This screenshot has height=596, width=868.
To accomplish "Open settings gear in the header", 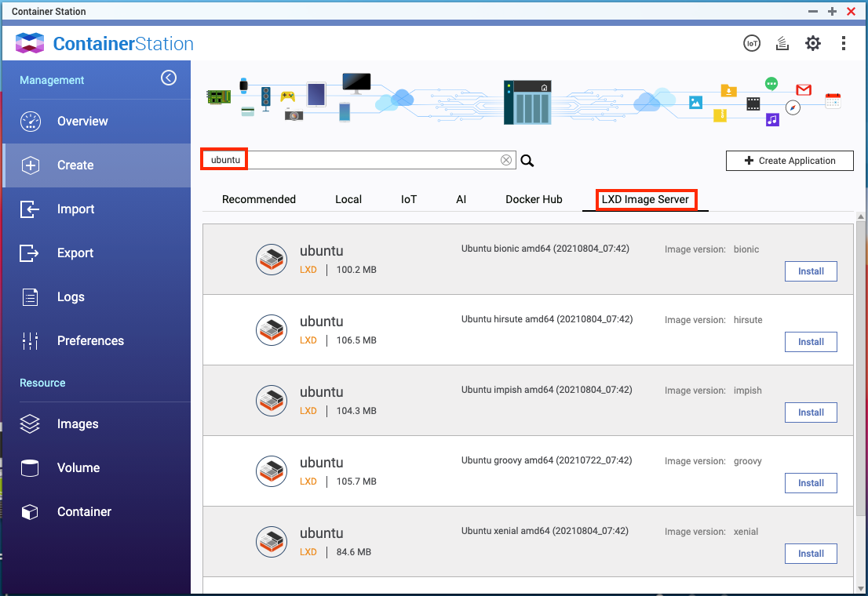I will coord(813,43).
